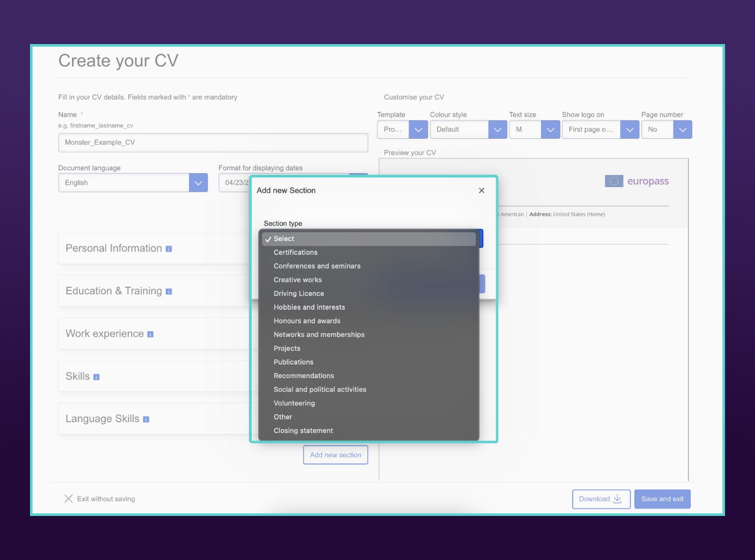Open the Page number dropdown
The image size is (755, 560).
666,130
